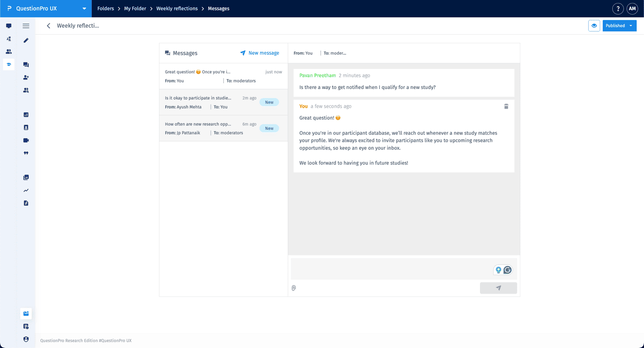Start a New message
Viewport: 644px width, 348px height.
(260, 53)
